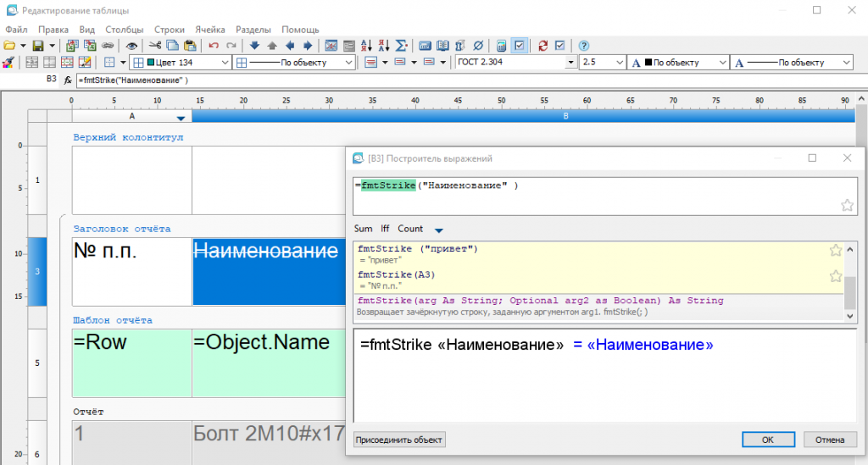This screenshot has width=868, height=465.
Task: Sort descending with the Я-A icon
Action: click(384, 46)
